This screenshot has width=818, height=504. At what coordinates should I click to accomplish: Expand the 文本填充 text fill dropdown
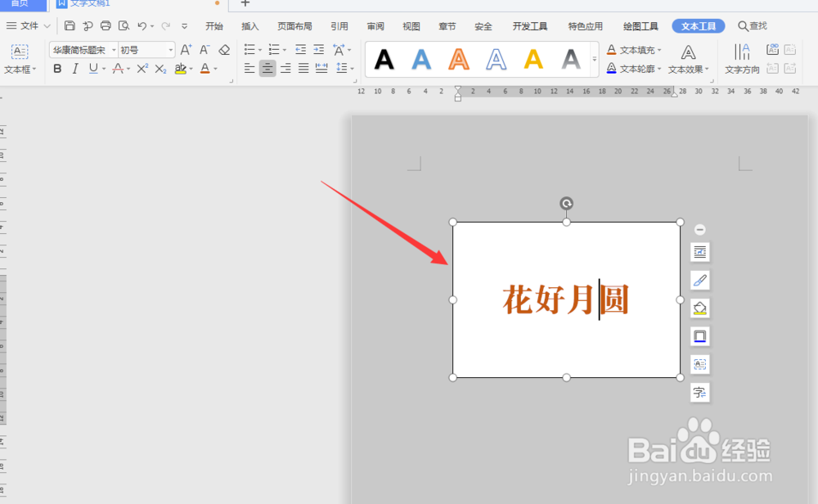[x=659, y=50]
